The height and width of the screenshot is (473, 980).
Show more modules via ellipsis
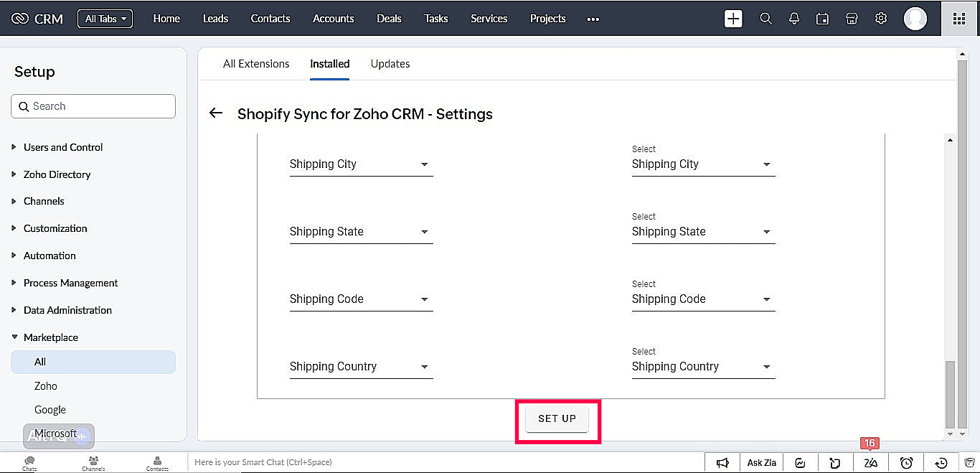click(x=593, y=19)
